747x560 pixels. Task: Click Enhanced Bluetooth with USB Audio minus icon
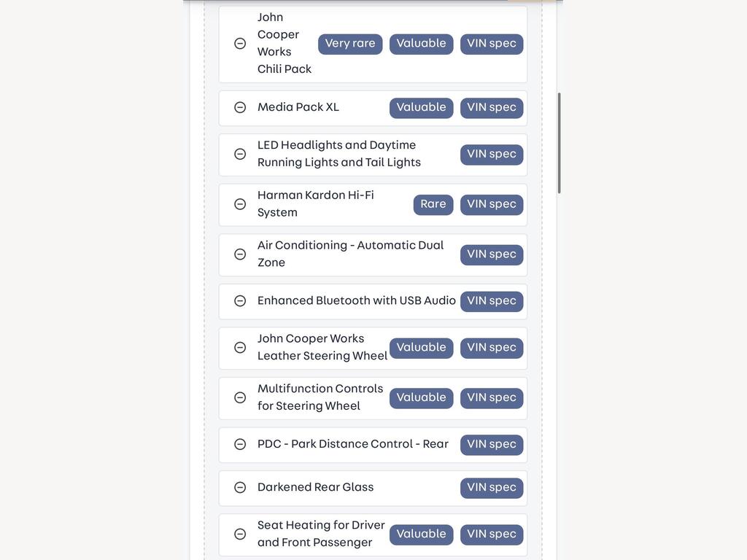[x=240, y=300]
